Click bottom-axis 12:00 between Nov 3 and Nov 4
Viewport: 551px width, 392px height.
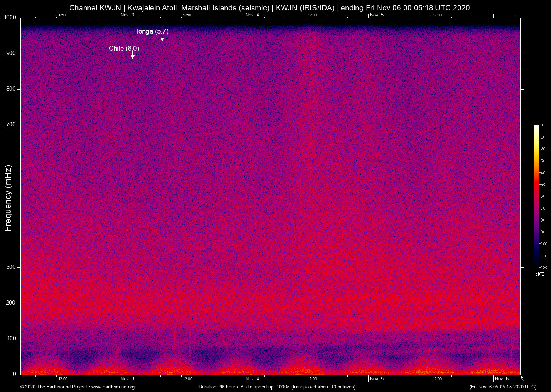[188, 379]
